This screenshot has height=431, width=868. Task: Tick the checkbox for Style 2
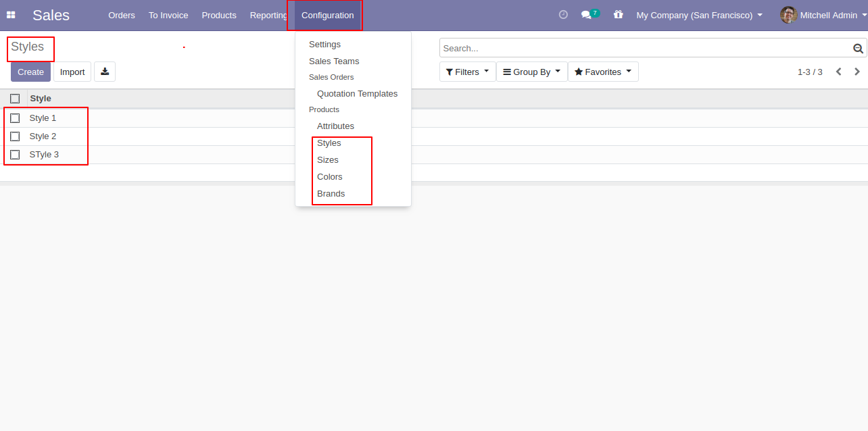click(15, 136)
